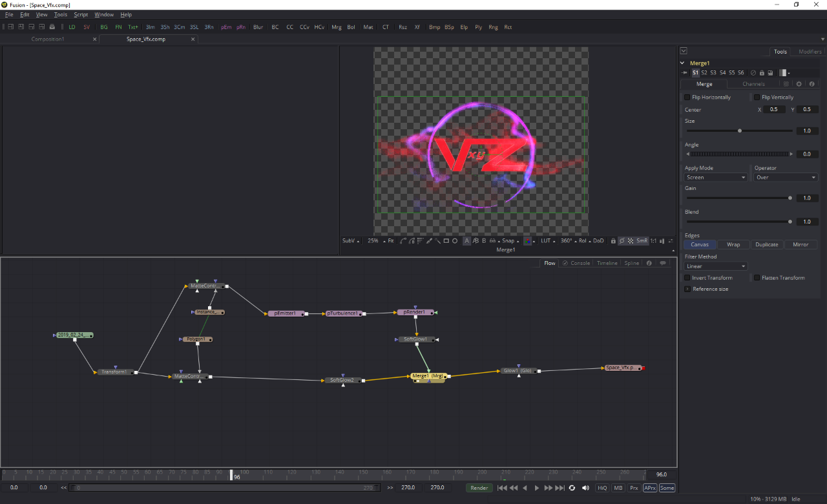Check the Invert Transform option
Image resolution: width=827 pixels, height=504 pixels.
[687, 278]
